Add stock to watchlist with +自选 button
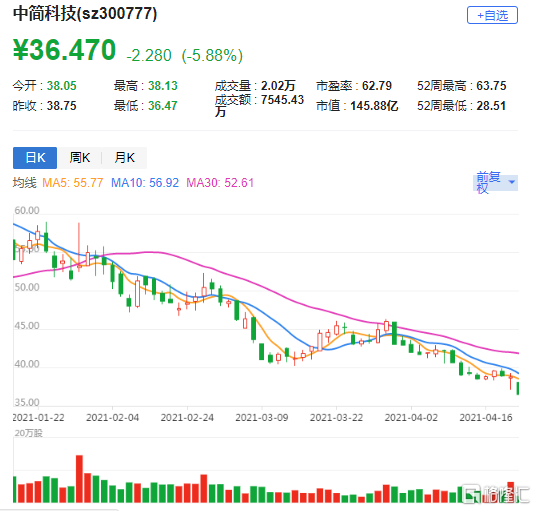Screen dimensions: 536x511 [492, 15]
